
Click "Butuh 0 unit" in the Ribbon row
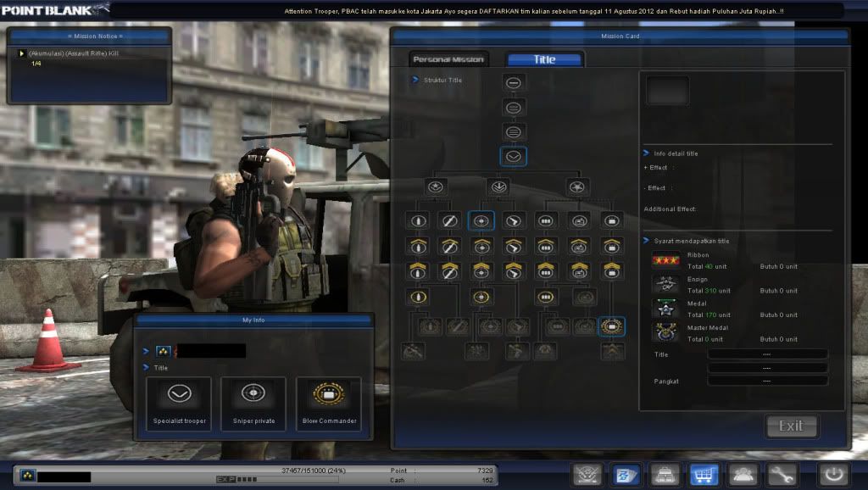779,266
